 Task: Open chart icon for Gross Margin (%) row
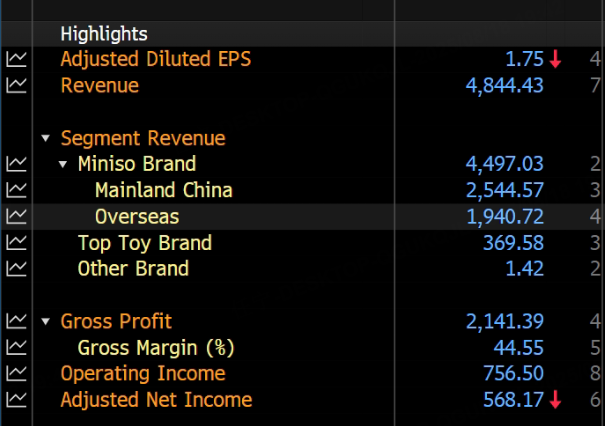tap(16, 347)
